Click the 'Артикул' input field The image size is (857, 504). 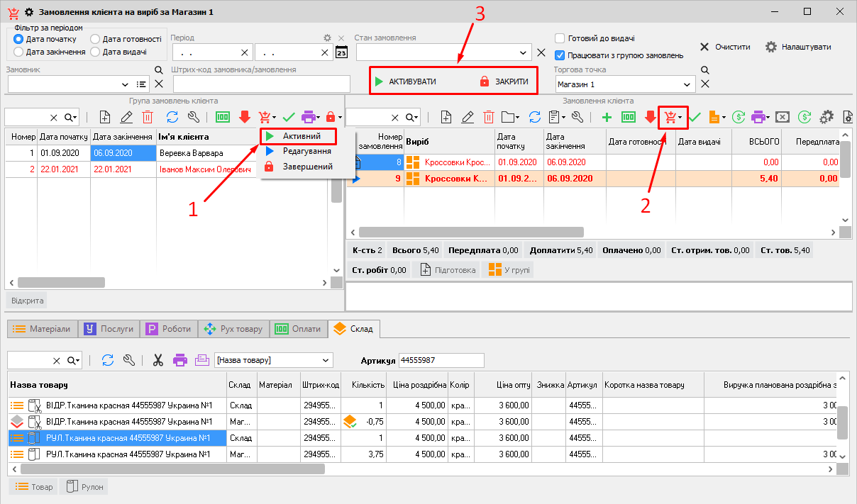coord(441,360)
